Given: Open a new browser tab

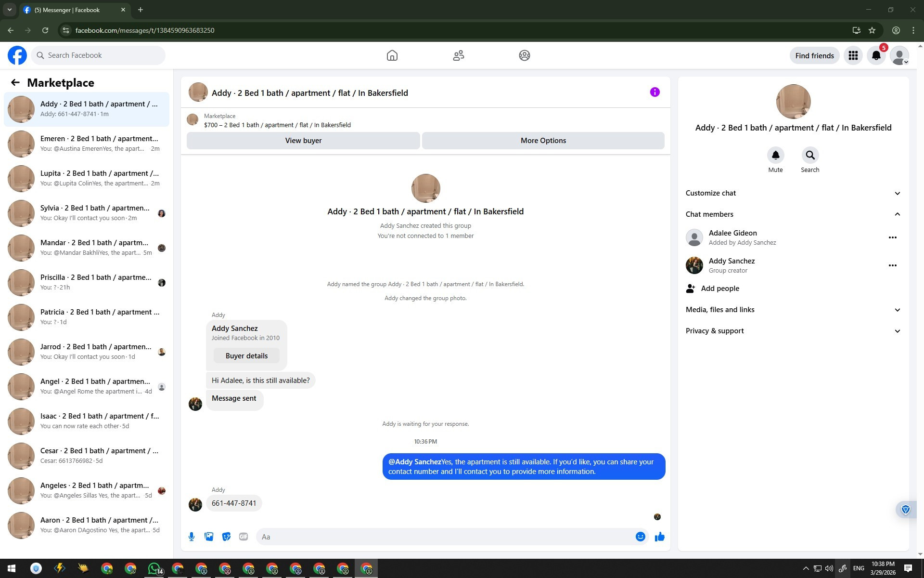Looking at the screenshot, I should coord(141,10).
